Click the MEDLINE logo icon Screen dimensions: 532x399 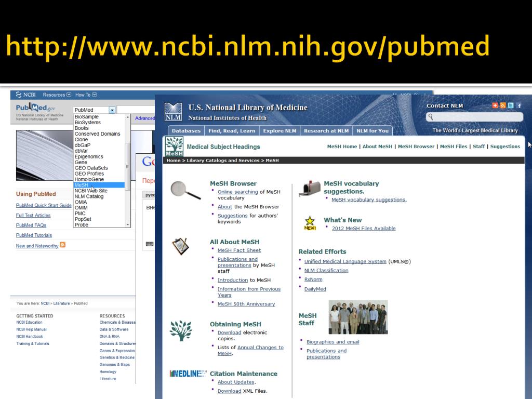coord(188,374)
